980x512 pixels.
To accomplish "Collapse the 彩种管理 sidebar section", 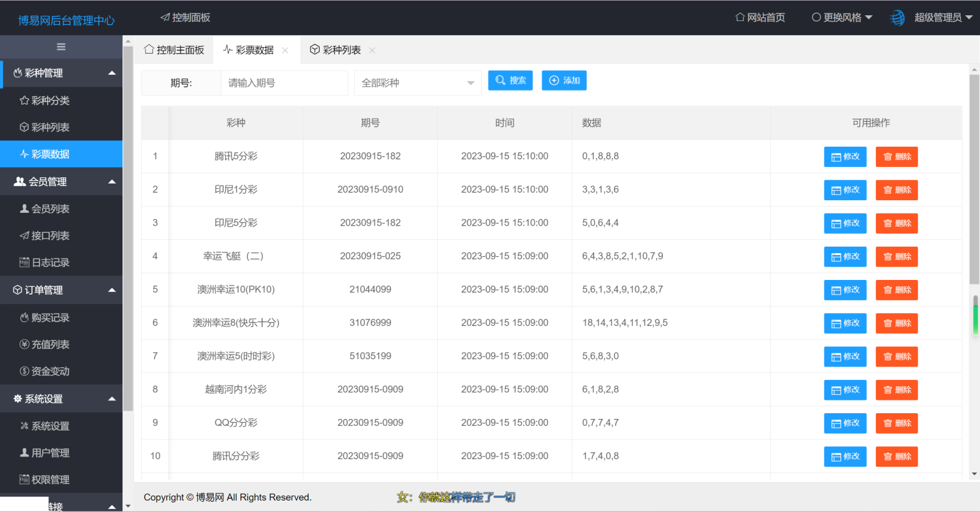I will [112, 73].
